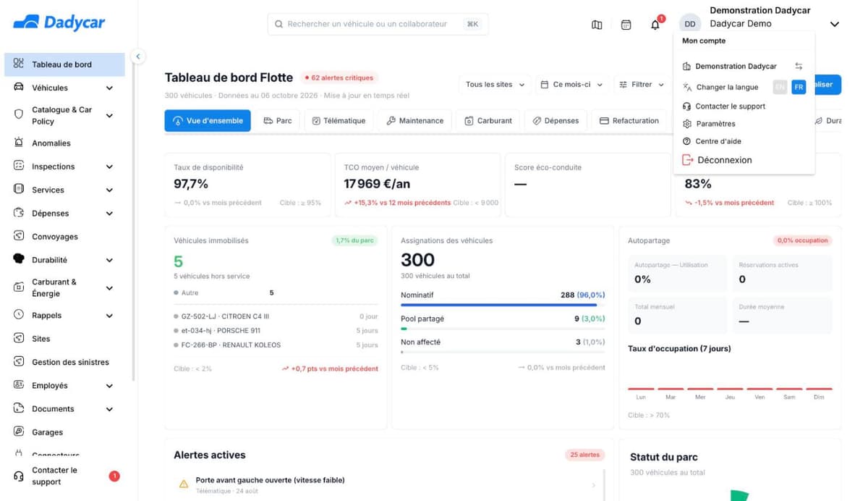
Task: Switch language to EN
Action: click(x=780, y=87)
